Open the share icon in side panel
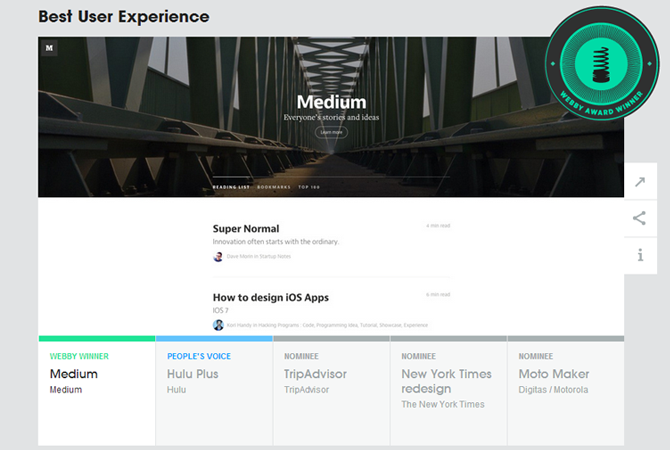Screen dimensions: 670x450 click(x=640, y=218)
